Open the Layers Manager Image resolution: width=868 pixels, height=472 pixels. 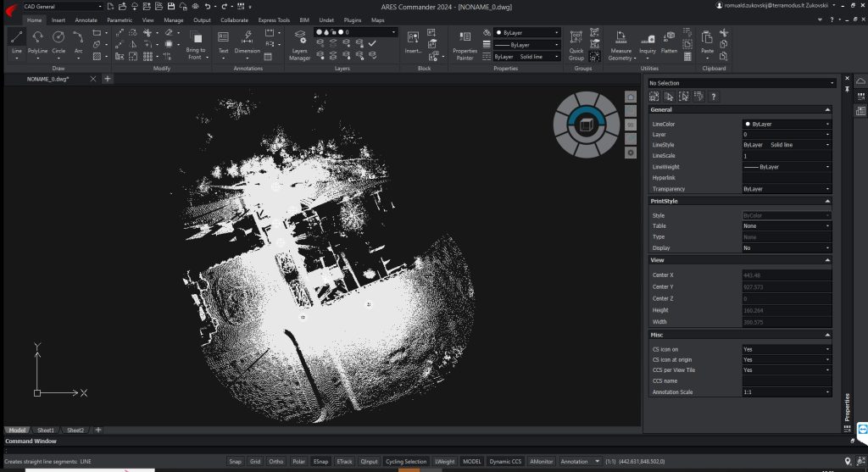tap(299, 42)
